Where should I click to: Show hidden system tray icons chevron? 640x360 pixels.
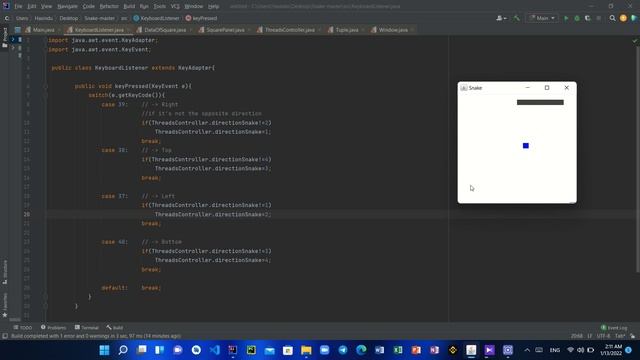pos(527,350)
